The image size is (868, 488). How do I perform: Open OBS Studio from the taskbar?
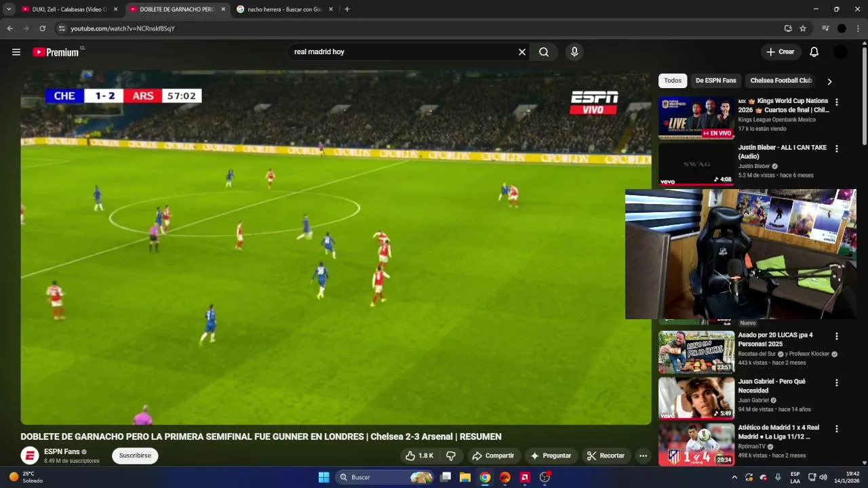545,477
